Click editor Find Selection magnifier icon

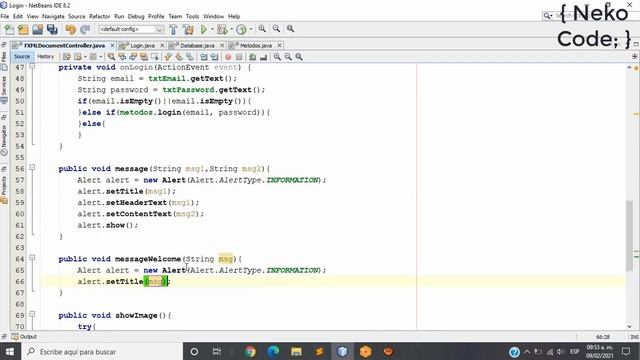click(x=111, y=57)
